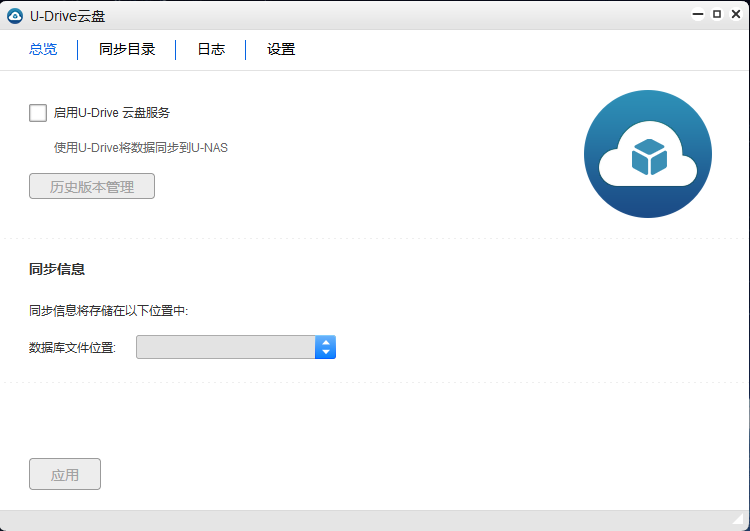Click the 历史版本管理 button
The width and height of the screenshot is (750, 531).
(92, 186)
